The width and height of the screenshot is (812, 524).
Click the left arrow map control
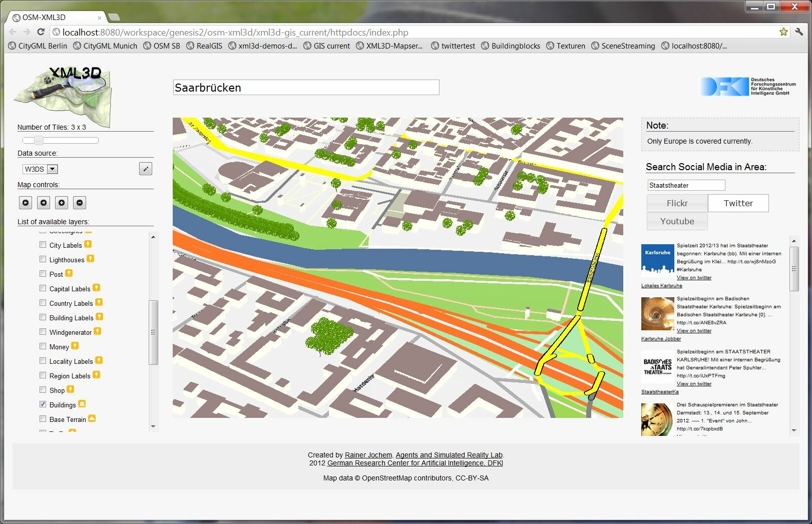pyautogui.click(x=26, y=203)
